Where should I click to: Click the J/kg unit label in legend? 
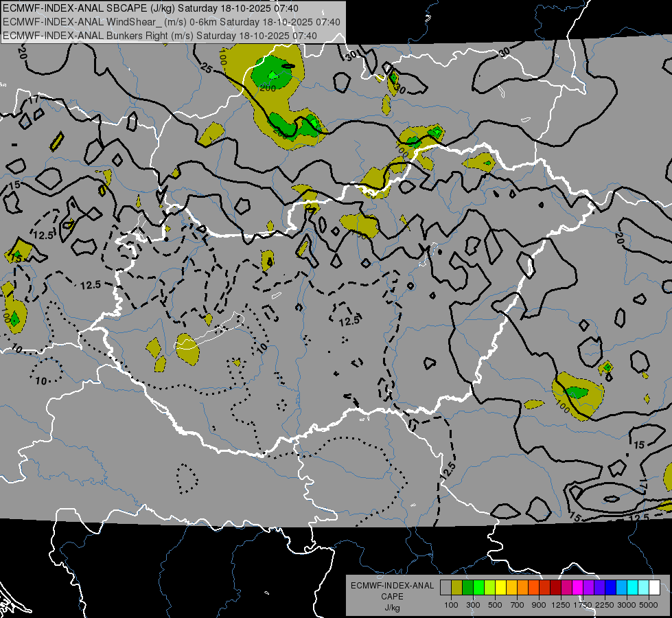pyautogui.click(x=392, y=608)
